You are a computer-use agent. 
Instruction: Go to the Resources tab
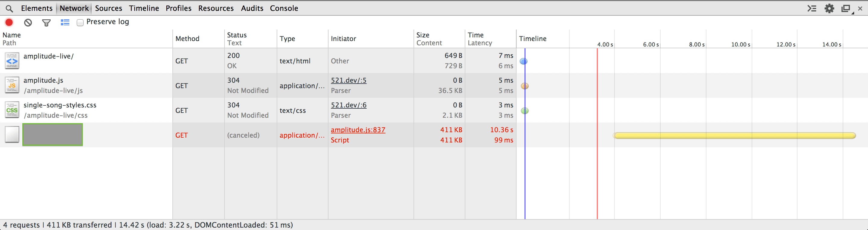(x=216, y=8)
